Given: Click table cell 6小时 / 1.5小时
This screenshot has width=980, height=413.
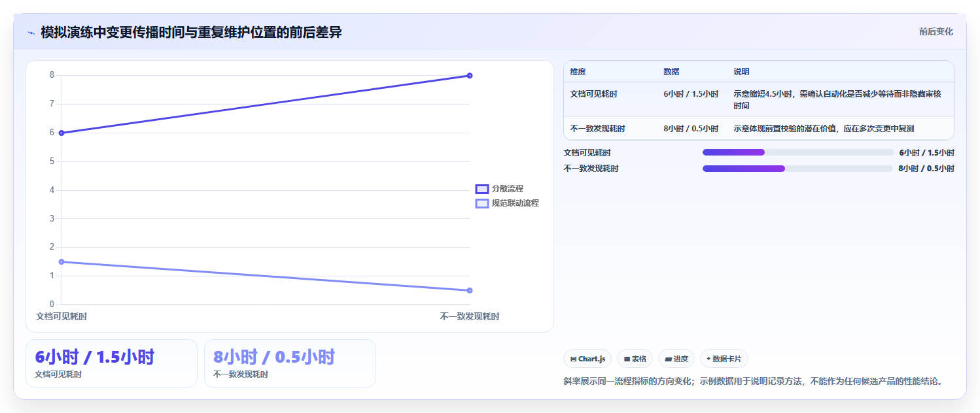Looking at the screenshot, I should click(691, 94).
